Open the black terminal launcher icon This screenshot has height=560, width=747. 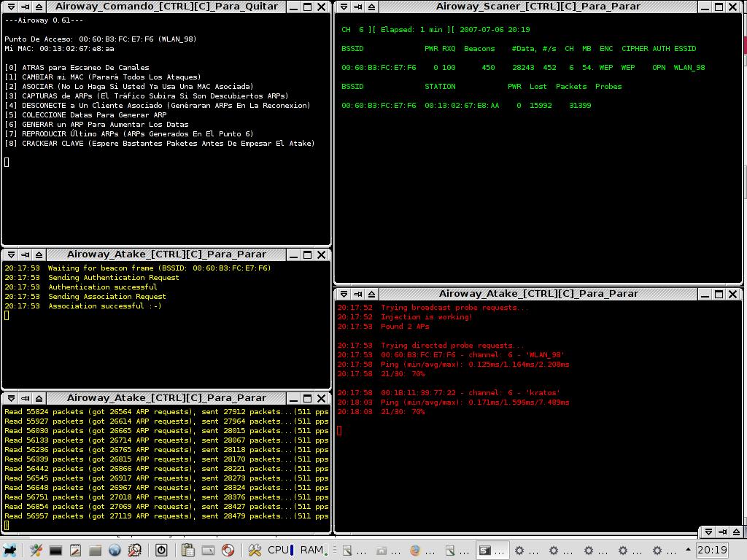coord(55,551)
